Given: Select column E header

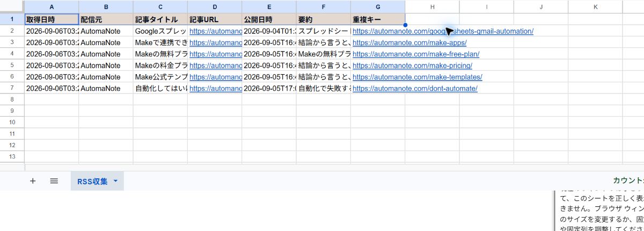Looking at the screenshot, I should coord(269,7).
